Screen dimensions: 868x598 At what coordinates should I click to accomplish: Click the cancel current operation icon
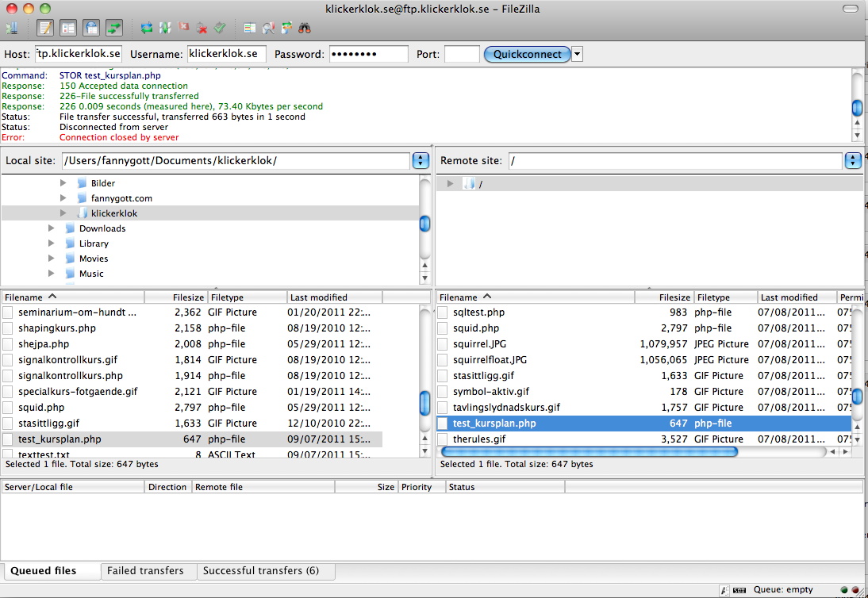point(184,27)
